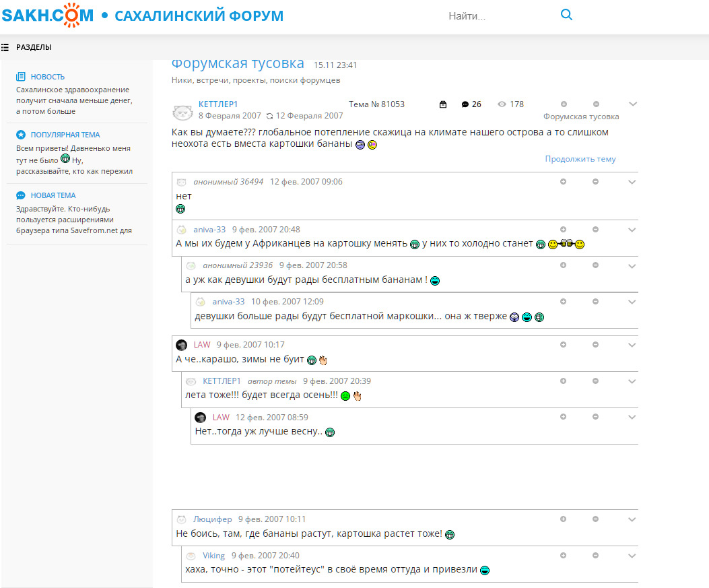Image resolution: width=709 pixels, height=588 pixels.
Task: Expand options for анонимный 23936 comment
Action: click(x=632, y=266)
